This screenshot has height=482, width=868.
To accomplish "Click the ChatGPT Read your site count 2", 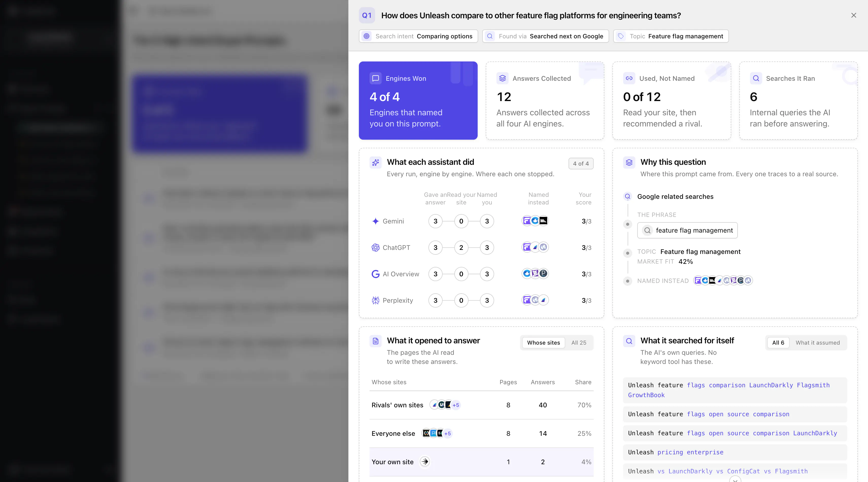I will pos(461,247).
